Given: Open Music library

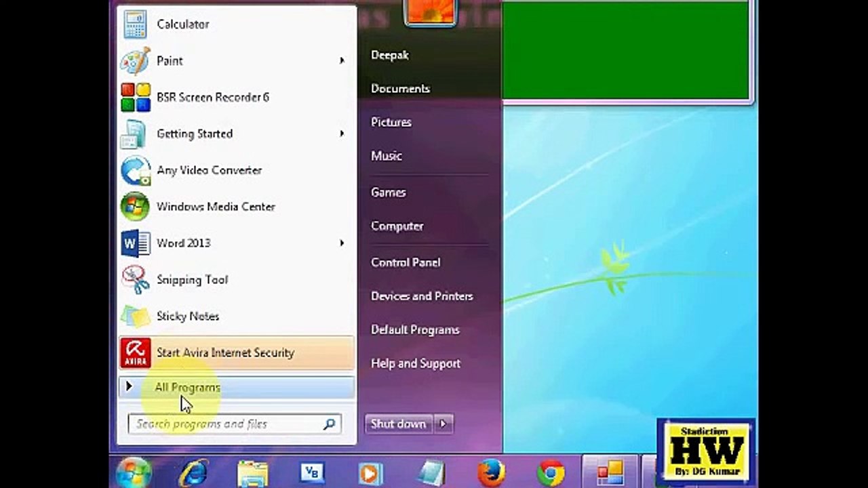Looking at the screenshot, I should click(x=387, y=156).
